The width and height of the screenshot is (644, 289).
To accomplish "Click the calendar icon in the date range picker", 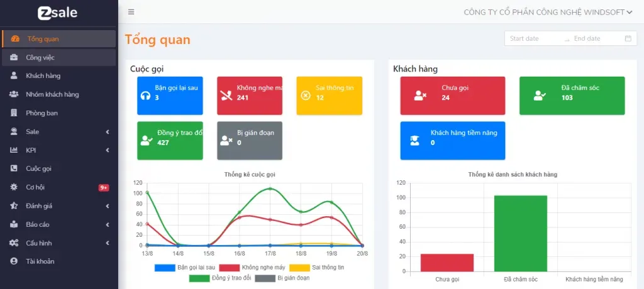I will tap(628, 38).
